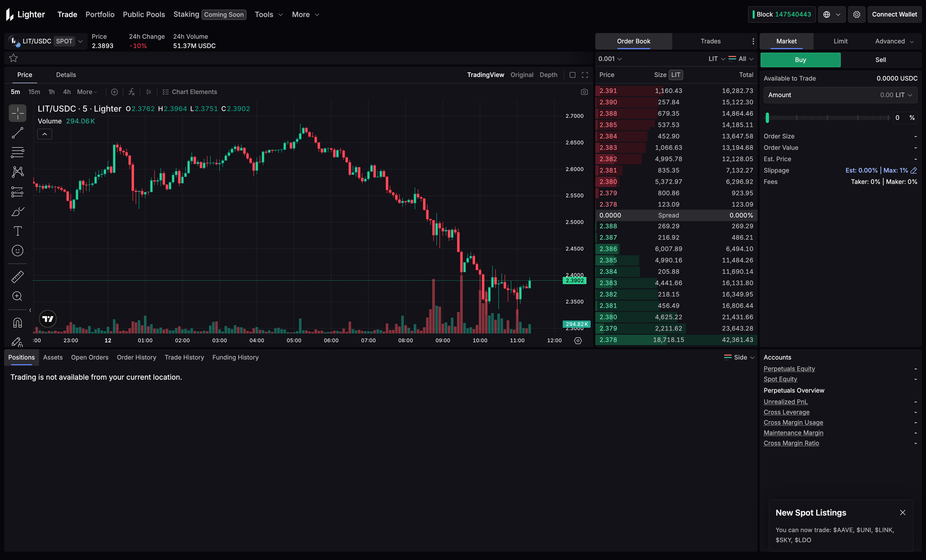
Task: Open chart fullscreen mode icon
Action: pos(585,75)
